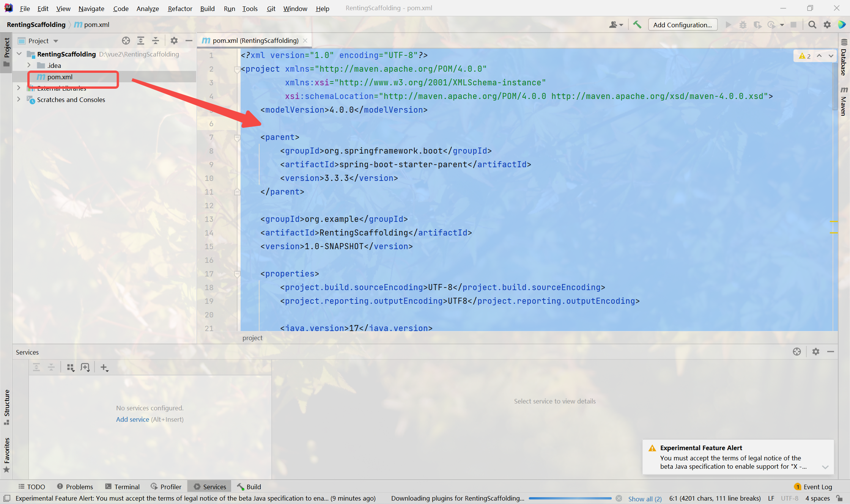Select opened file locate icon in Project panel
Screen dimensions: 850x504
tap(126, 41)
